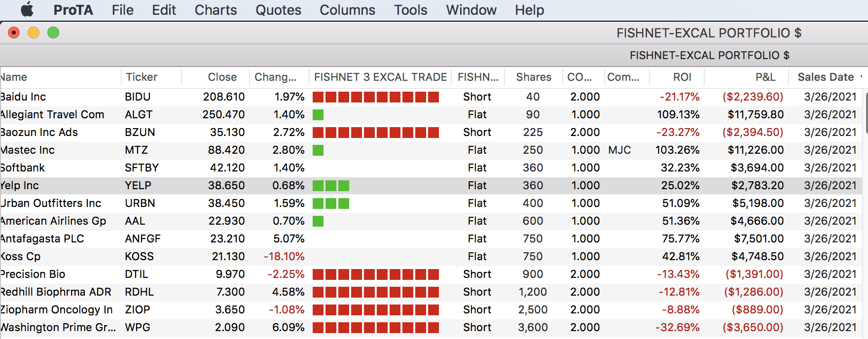868x339 pixels.
Task: Click the Ticker column header
Action: pyautogui.click(x=142, y=77)
